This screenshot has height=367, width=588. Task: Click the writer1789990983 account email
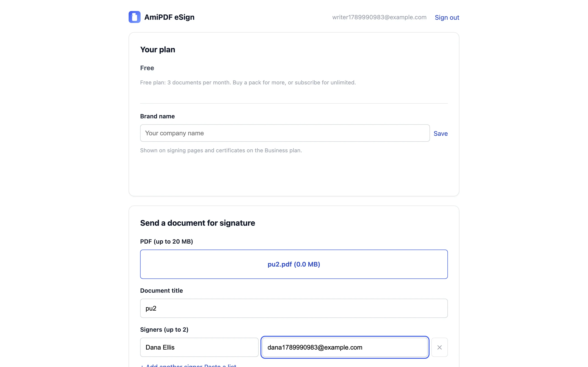379,17
